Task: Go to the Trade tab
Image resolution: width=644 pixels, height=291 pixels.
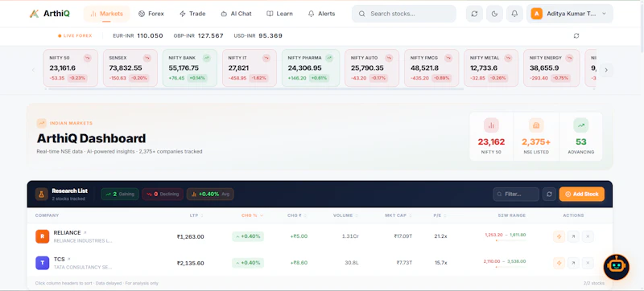Action: (192, 14)
